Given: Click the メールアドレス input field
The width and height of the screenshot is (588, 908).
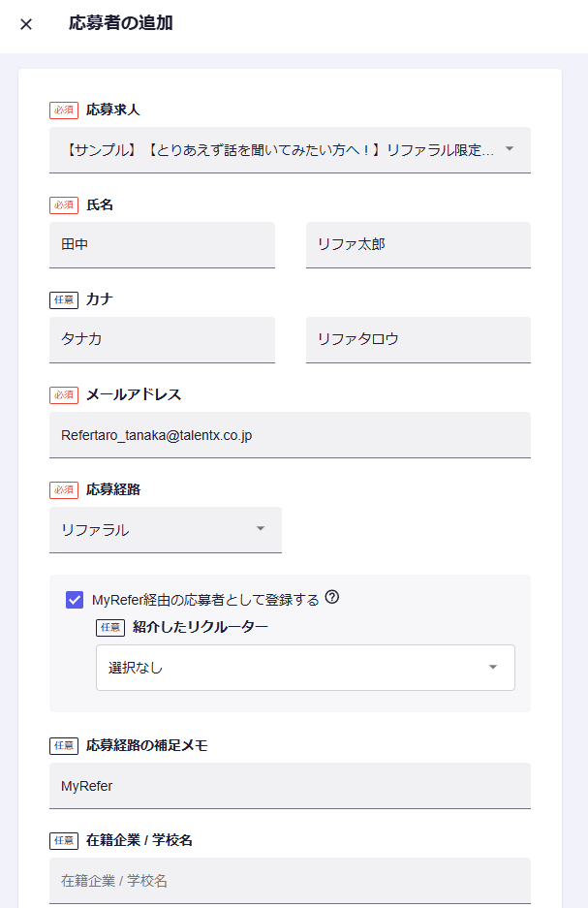Looking at the screenshot, I should (290, 435).
